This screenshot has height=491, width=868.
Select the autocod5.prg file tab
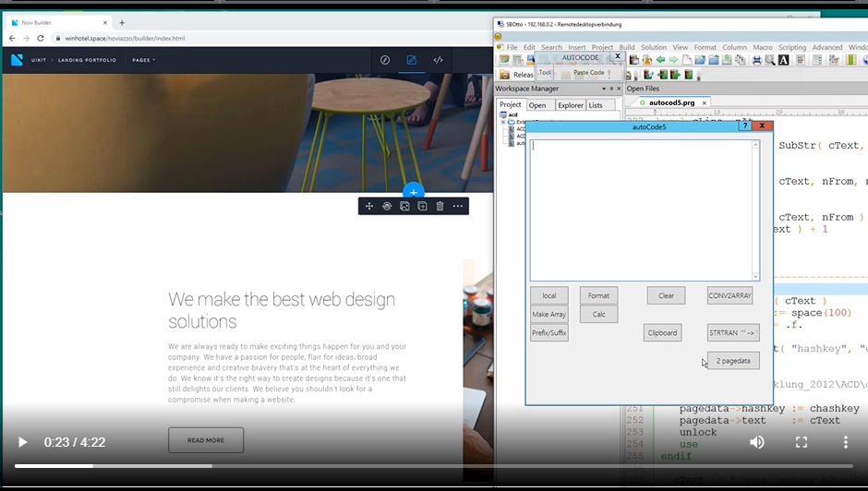pos(671,102)
